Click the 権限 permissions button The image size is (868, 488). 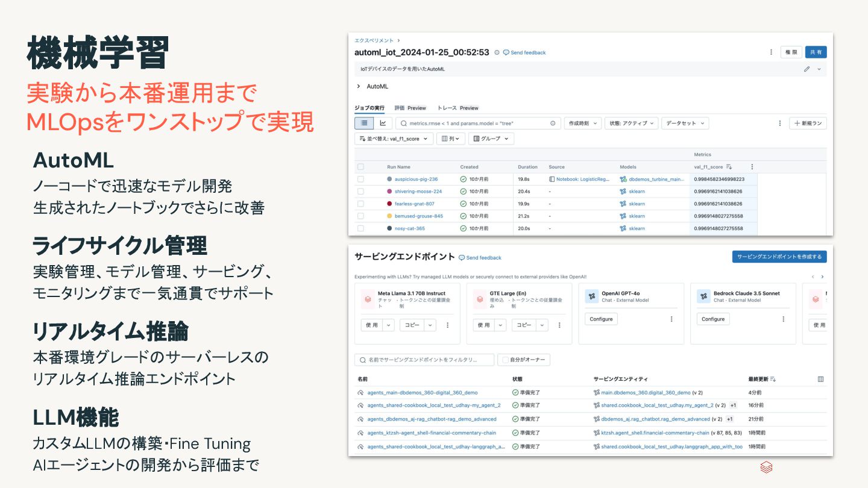tap(791, 52)
